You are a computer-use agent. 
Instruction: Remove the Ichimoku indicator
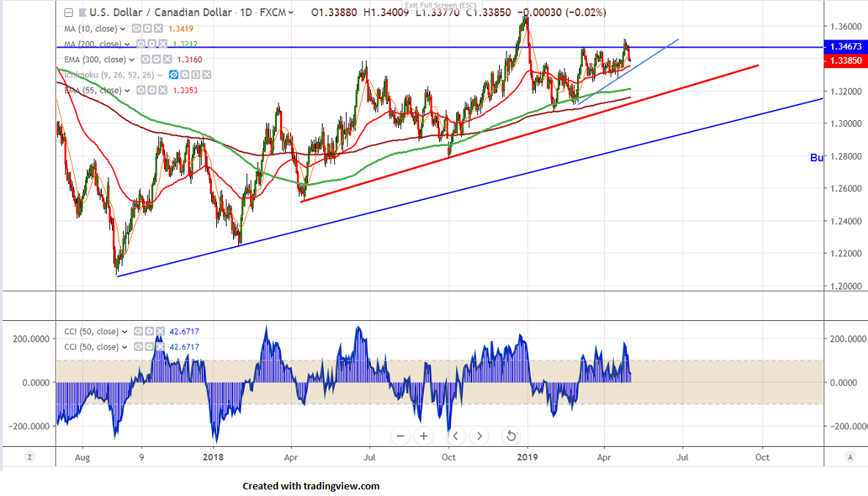pyautogui.click(x=207, y=75)
